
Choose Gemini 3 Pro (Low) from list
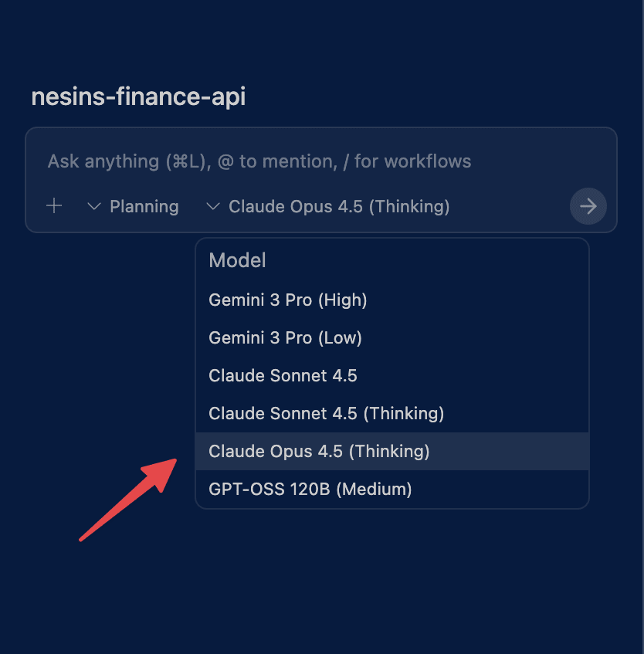click(285, 337)
